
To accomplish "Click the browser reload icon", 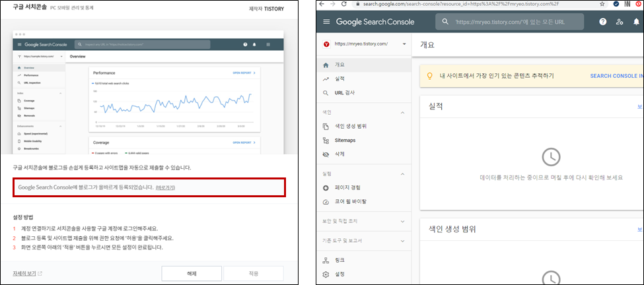I will [343, 4].
